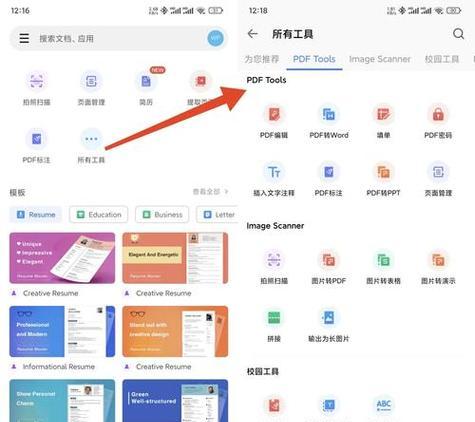The image size is (475, 422).
Task: Select the Education template category
Action: click(x=99, y=214)
